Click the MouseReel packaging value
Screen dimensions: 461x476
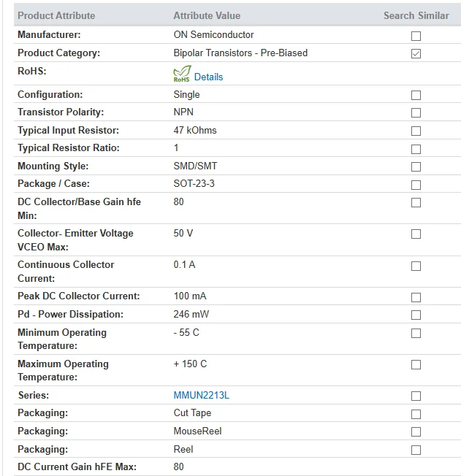click(197, 431)
